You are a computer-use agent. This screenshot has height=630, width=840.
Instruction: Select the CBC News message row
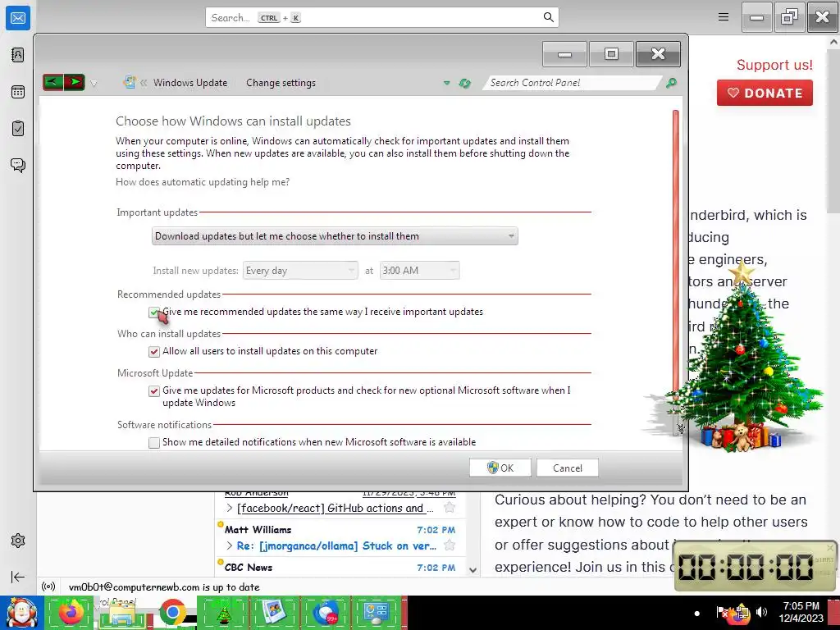(x=340, y=568)
